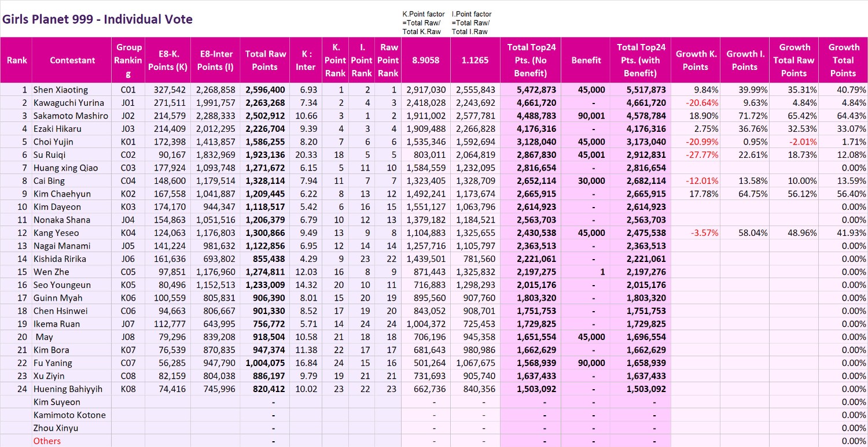Click the Huang xing Qiao cell

[72, 168]
